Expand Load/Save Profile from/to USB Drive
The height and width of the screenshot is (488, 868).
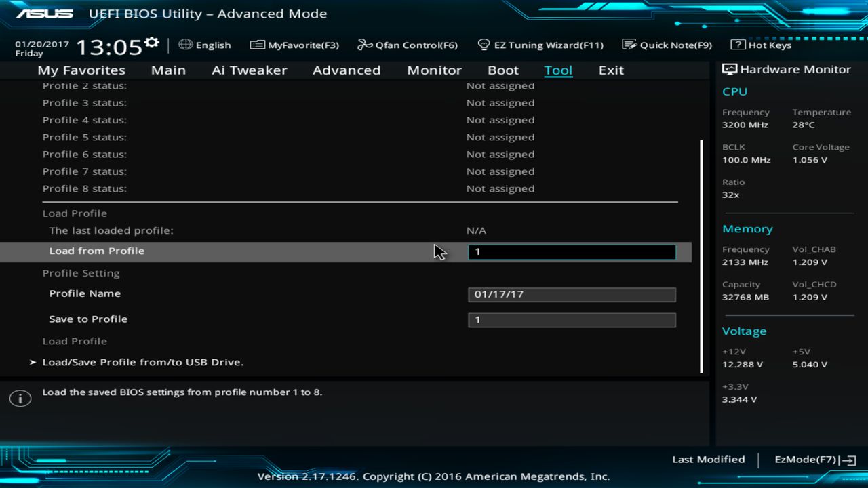[x=142, y=362]
